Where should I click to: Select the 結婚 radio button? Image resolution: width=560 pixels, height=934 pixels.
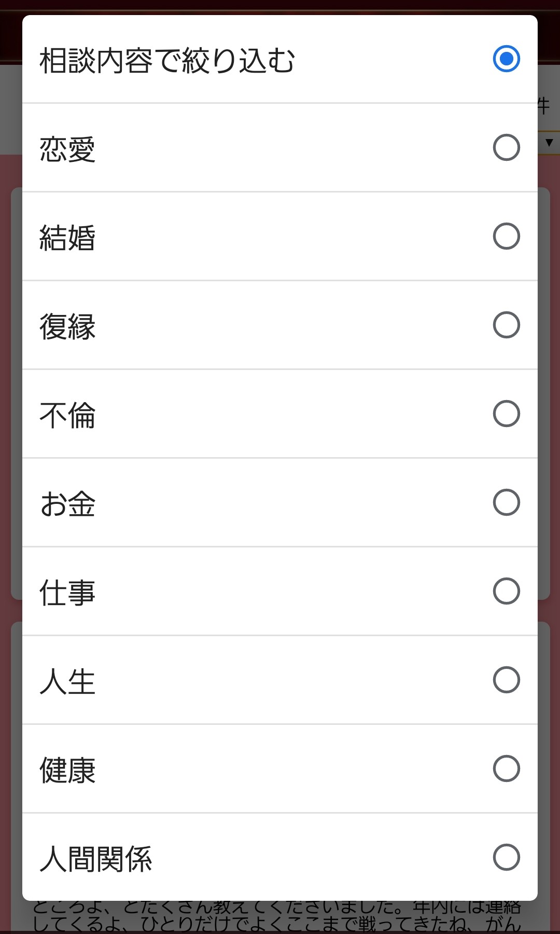click(x=506, y=236)
